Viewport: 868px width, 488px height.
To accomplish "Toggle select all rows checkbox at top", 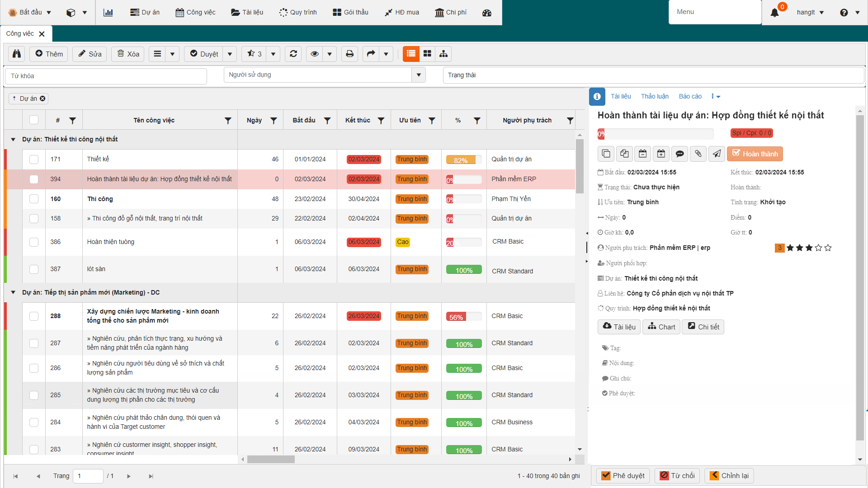I will coord(34,120).
